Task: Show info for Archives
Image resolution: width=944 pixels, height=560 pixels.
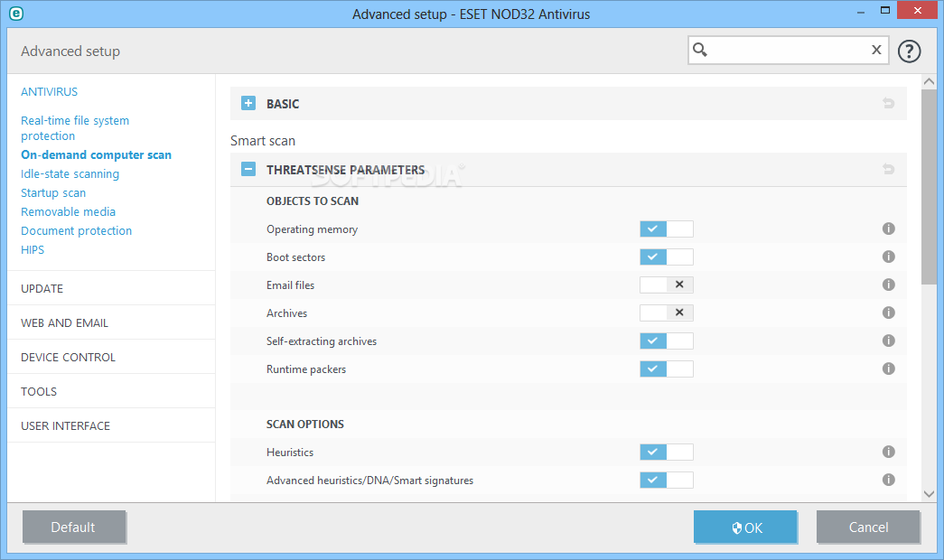Action: (x=889, y=313)
